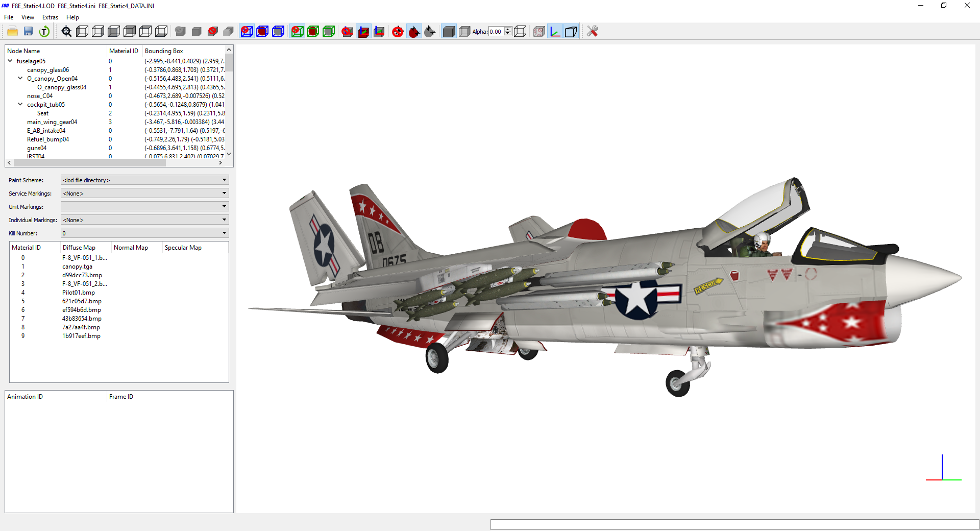980x531 pixels.
Task: Select the right-face-shaded view cube
Action: pyautogui.click(x=98, y=32)
